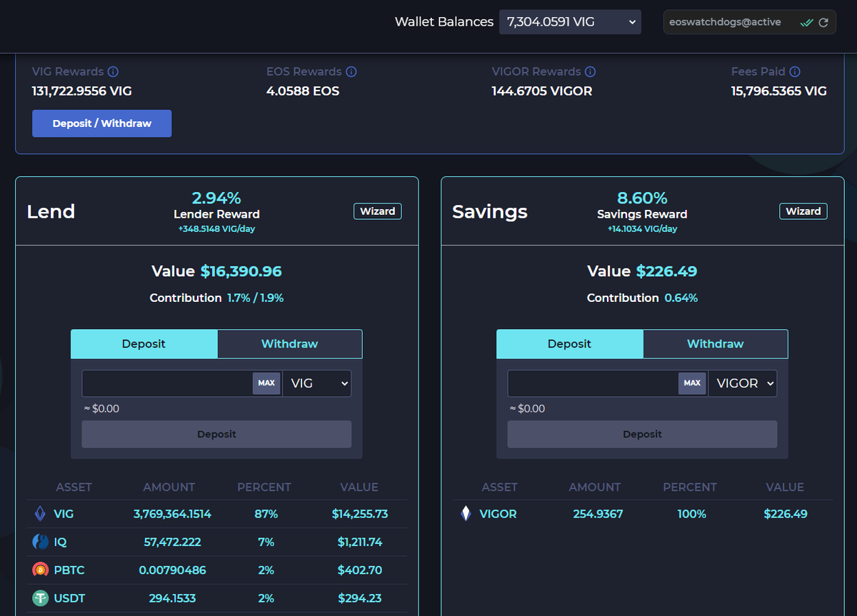Click the refresh icon in the account box

pyautogui.click(x=823, y=22)
